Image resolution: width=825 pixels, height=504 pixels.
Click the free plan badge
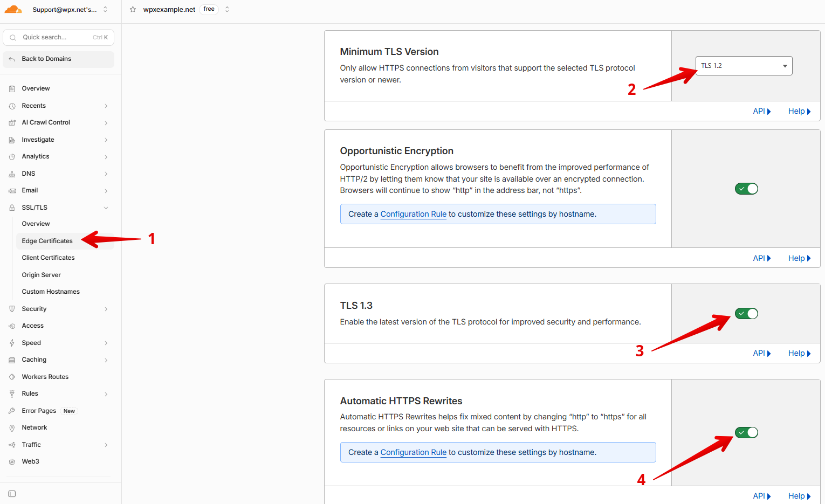click(209, 9)
